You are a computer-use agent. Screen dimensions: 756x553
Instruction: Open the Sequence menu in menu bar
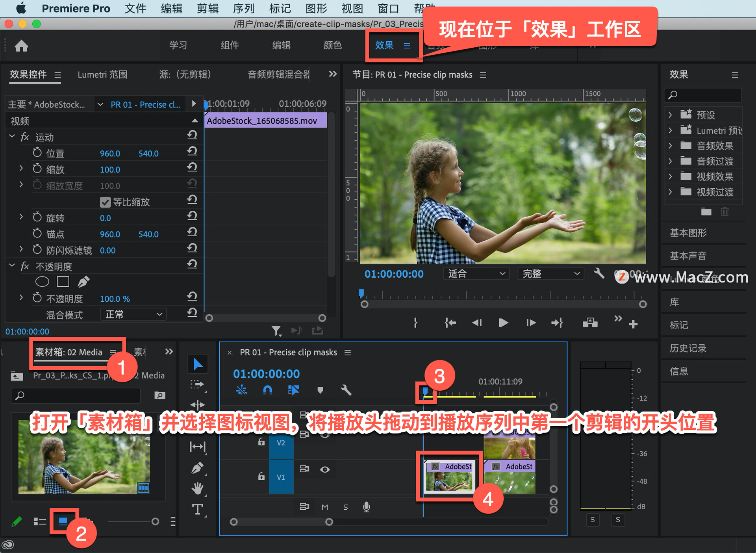tap(244, 8)
